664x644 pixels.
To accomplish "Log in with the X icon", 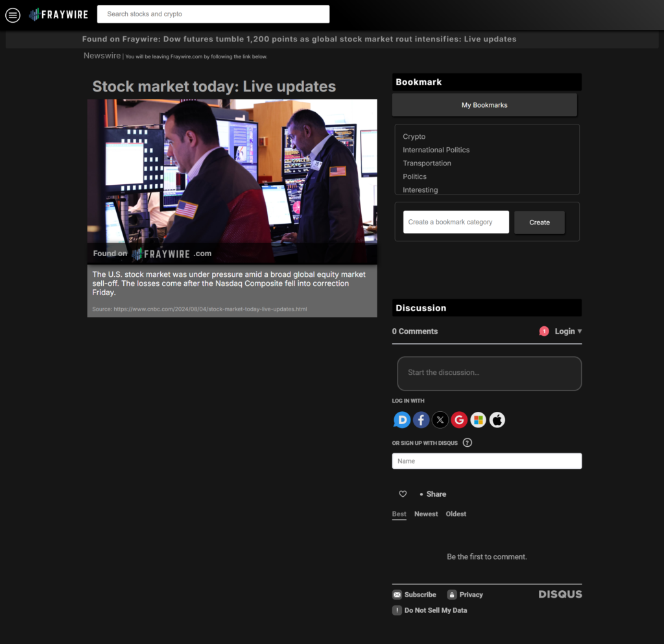I will click(x=440, y=420).
